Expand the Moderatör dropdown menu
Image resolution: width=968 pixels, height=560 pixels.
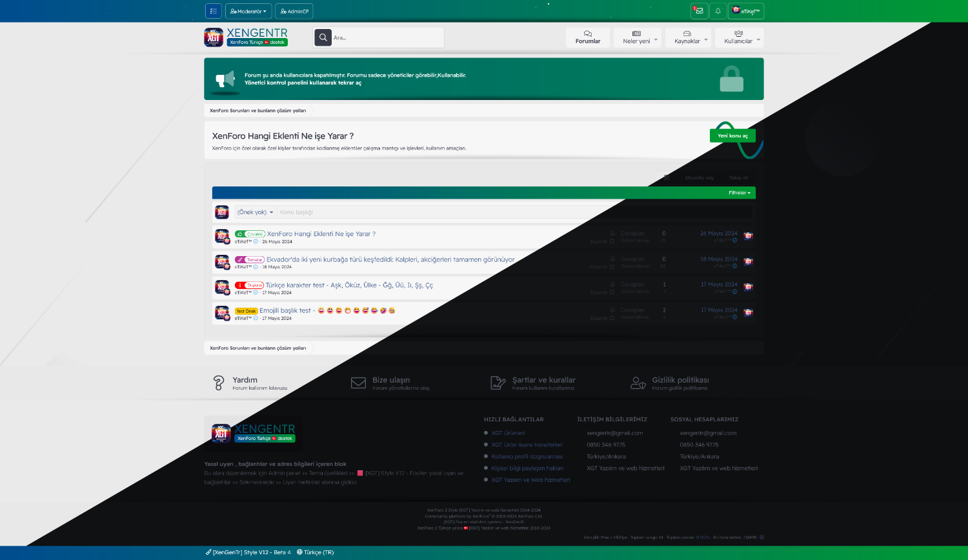[248, 11]
